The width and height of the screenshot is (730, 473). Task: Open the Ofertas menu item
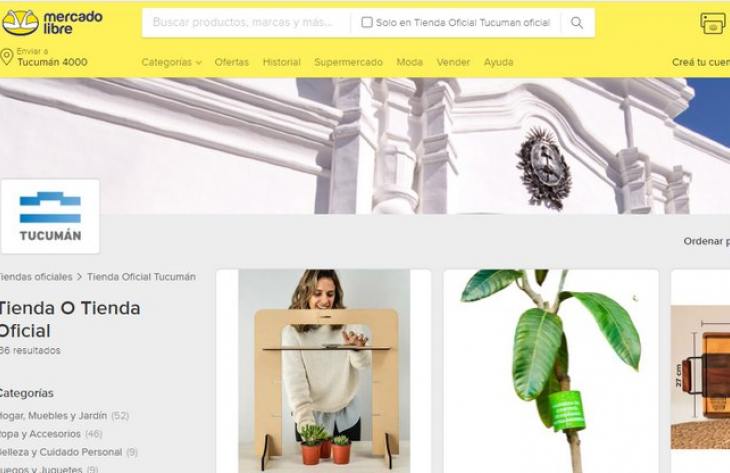coord(232,62)
